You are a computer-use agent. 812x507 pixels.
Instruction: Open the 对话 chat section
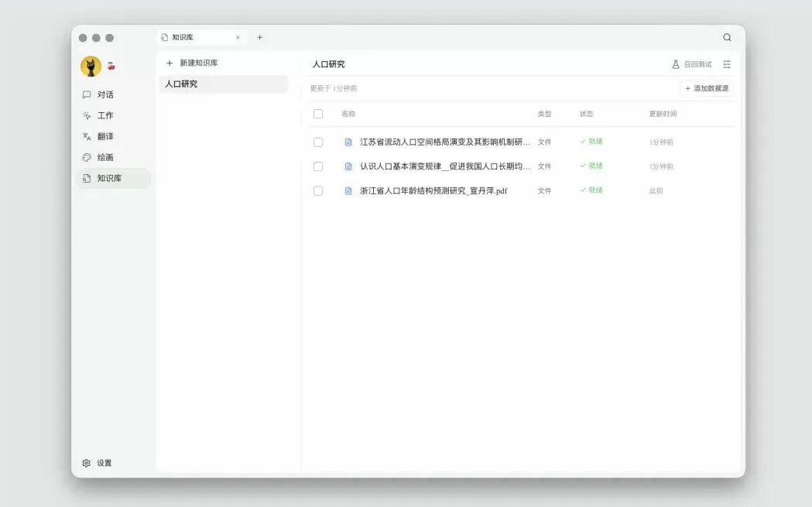[x=113, y=94]
